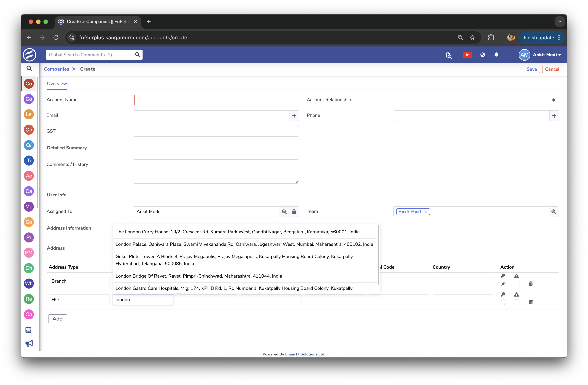Click the plus icon next to Phone
This screenshot has height=385, width=588.
[x=554, y=116]
